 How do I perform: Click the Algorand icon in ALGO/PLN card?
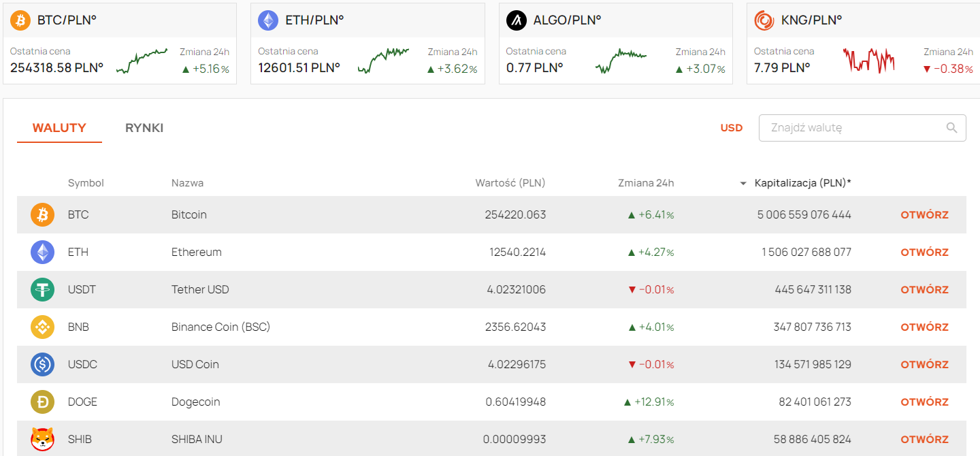pos(517,20)
